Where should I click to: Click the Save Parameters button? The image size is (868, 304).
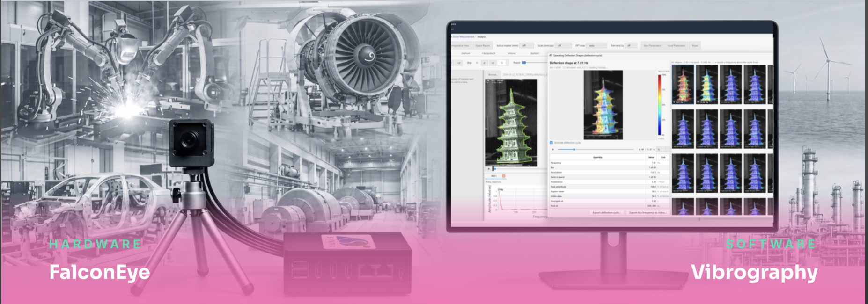tap(653, 46)
